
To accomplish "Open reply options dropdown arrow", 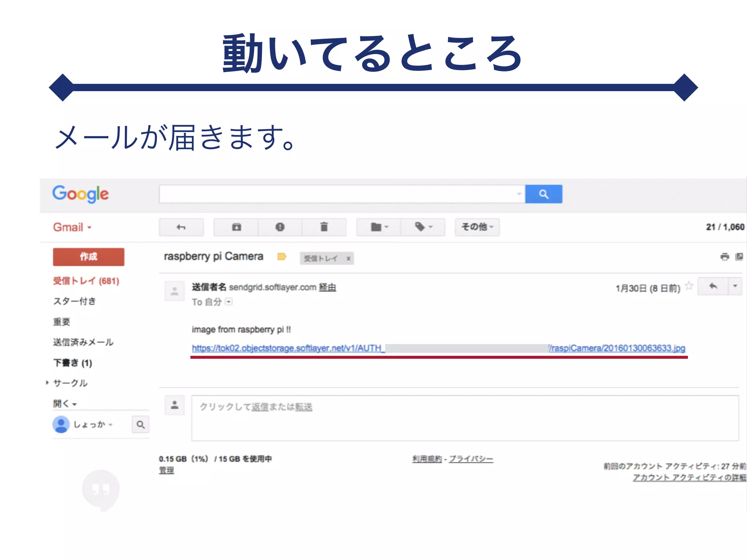I will (x=735, y=286).
